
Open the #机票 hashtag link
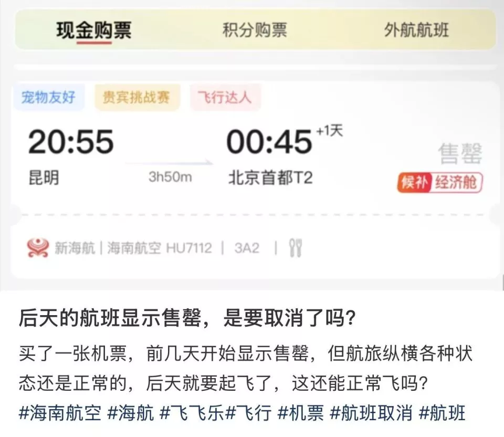[300, 413]
